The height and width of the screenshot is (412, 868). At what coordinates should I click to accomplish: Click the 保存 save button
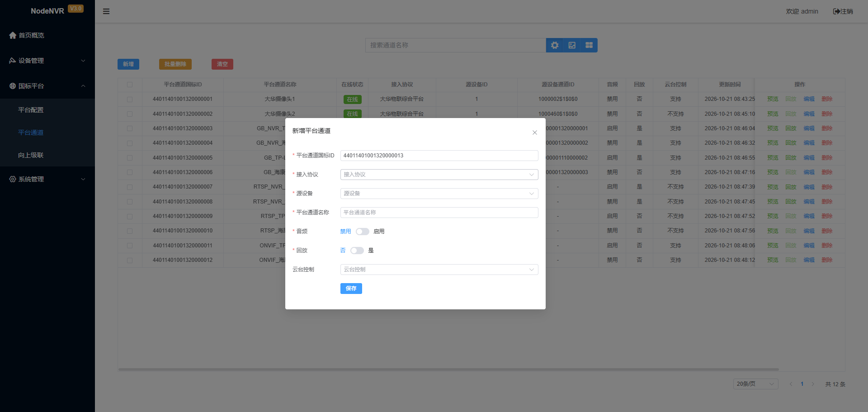pos(351,289)
